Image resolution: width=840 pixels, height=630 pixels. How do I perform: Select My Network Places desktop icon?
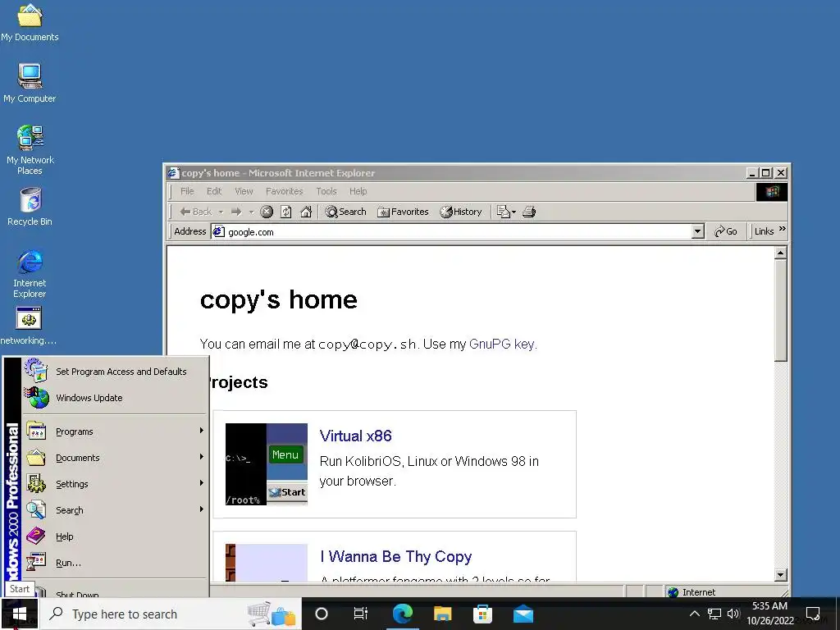click(x=30, y=150)
